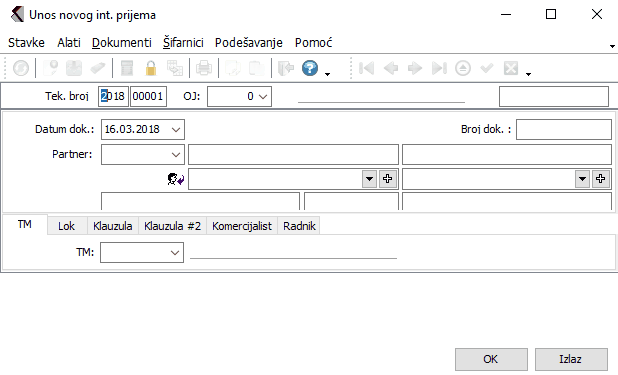
Task: Open toolbar options arrow next to help icon
Action: [x=327, y=74]
